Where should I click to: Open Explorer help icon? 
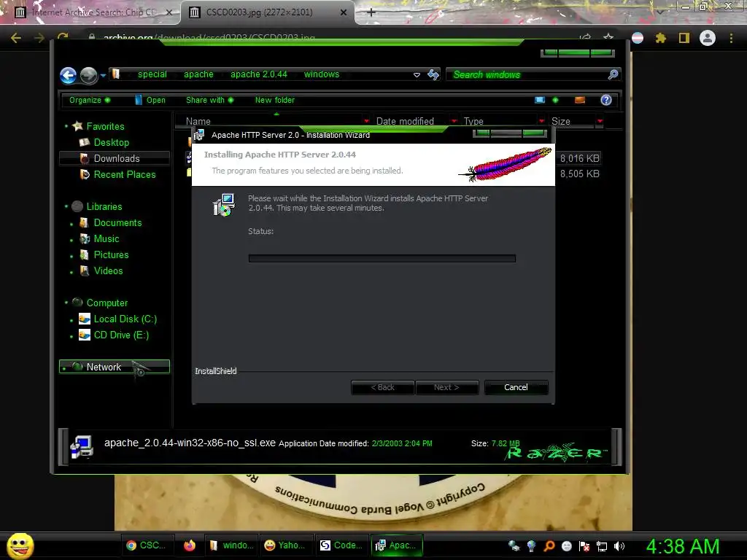click(606, 100)
